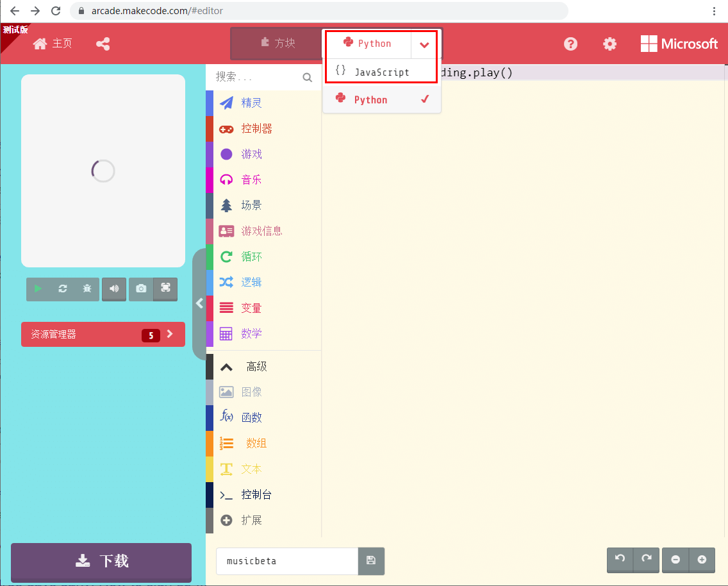Start the simulator with play button

pos(38,289)
